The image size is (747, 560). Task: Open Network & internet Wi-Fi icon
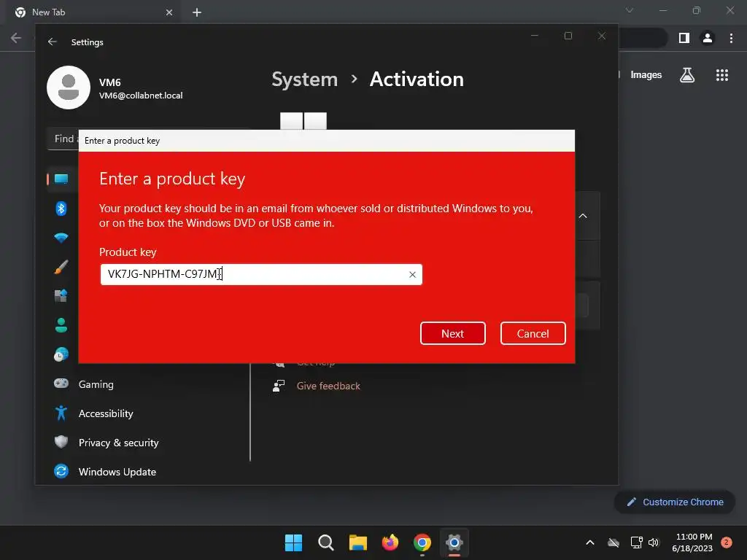click(61, 238)
